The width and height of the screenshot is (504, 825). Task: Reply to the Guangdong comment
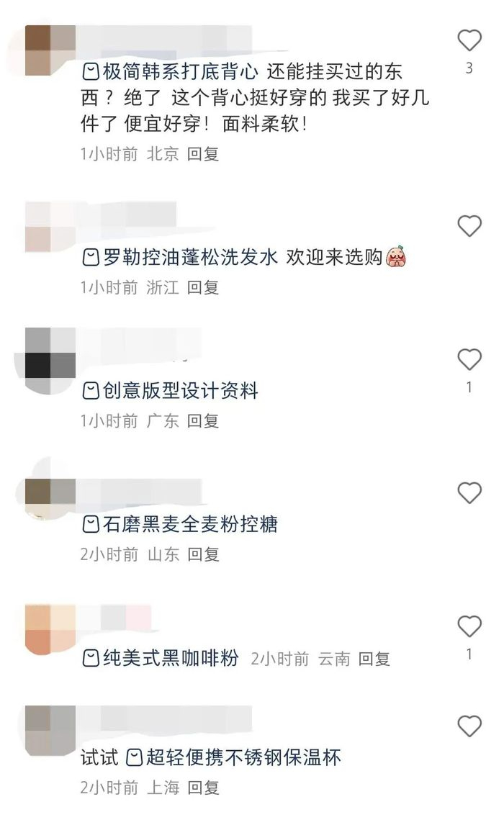tap(203, 421)
